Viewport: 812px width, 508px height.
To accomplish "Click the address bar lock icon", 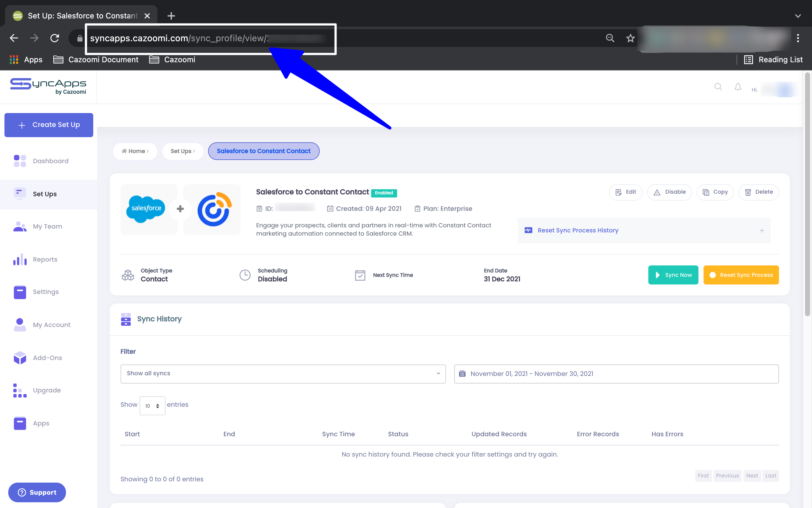I will point(80,39).
